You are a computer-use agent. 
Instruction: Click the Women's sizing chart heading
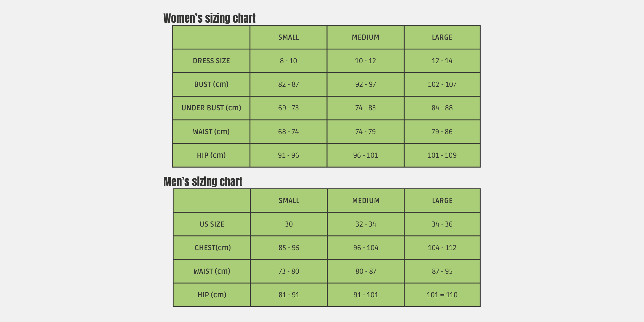point(209,18)
